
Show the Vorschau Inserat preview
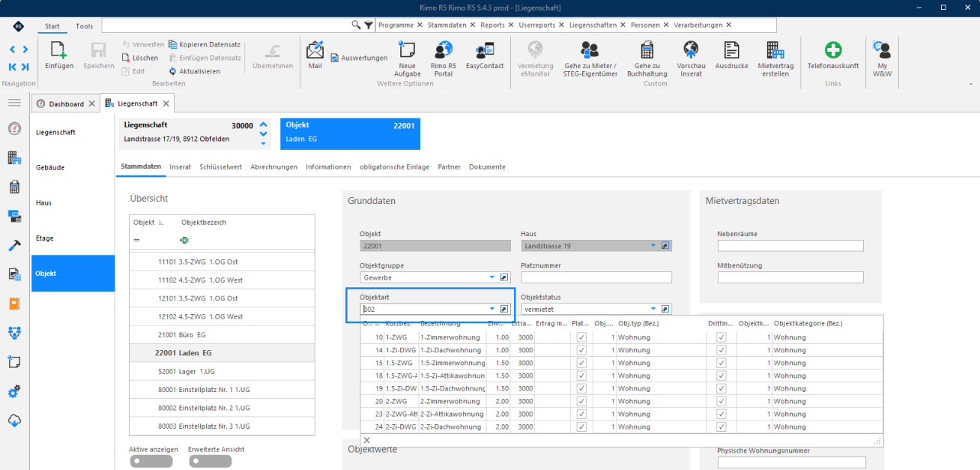tap(691, 50)
